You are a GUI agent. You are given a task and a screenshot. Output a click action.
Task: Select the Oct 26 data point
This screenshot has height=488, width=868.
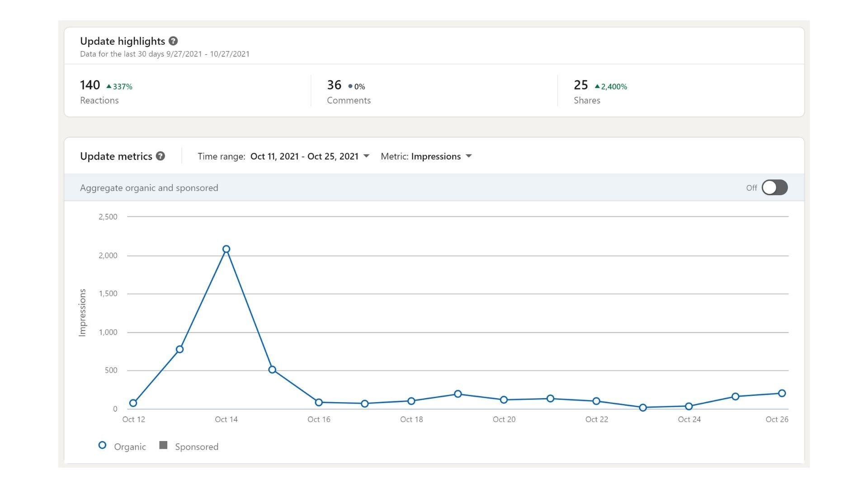point(782,393)
